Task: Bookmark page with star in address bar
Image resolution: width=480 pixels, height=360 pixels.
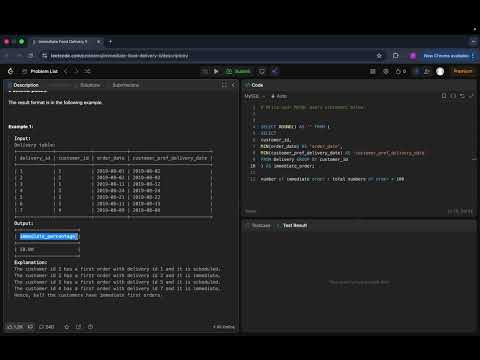Action: point(379,56)
